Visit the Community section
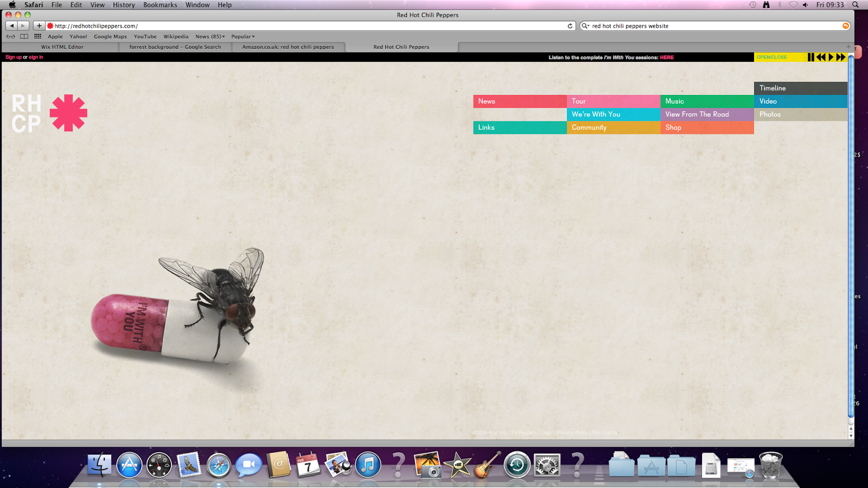 coord(614,127)
